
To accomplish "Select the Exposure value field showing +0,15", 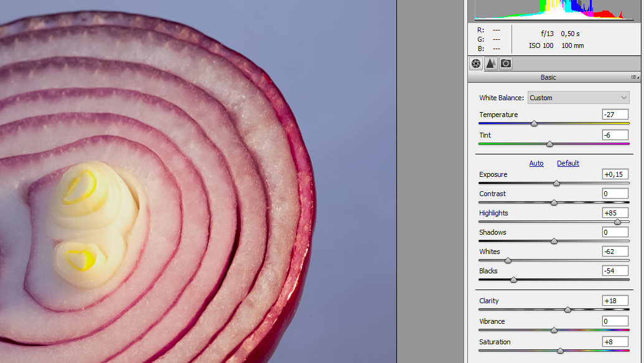I will point(615,174).
